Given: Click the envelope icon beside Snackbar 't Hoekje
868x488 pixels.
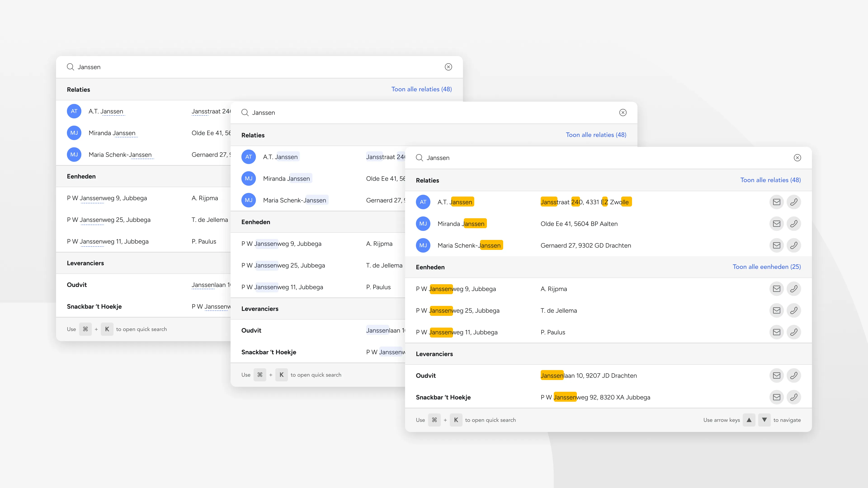Looking at the screenshot, I should [x=777, y=397].
